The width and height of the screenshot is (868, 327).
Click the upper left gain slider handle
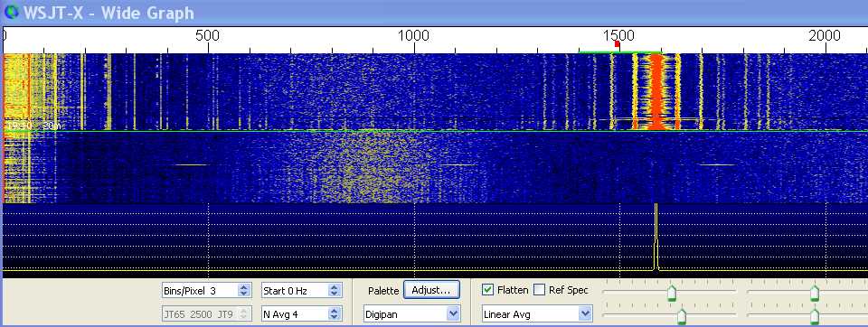[672, 292]
